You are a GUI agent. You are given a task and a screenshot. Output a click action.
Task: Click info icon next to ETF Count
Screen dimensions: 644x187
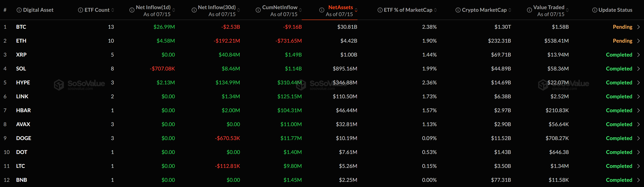[81, 10]
